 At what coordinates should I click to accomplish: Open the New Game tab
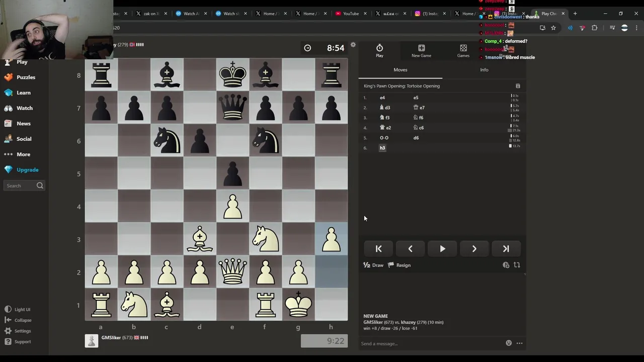pos(421,51)
